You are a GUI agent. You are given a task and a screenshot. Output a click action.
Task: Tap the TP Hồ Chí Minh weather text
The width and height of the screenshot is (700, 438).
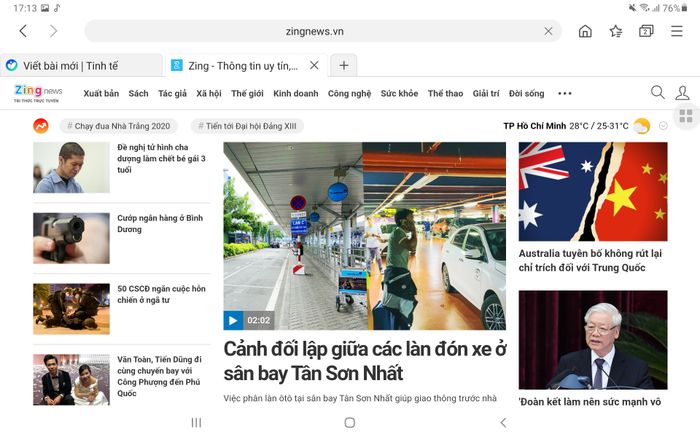[x=534, y=126]
